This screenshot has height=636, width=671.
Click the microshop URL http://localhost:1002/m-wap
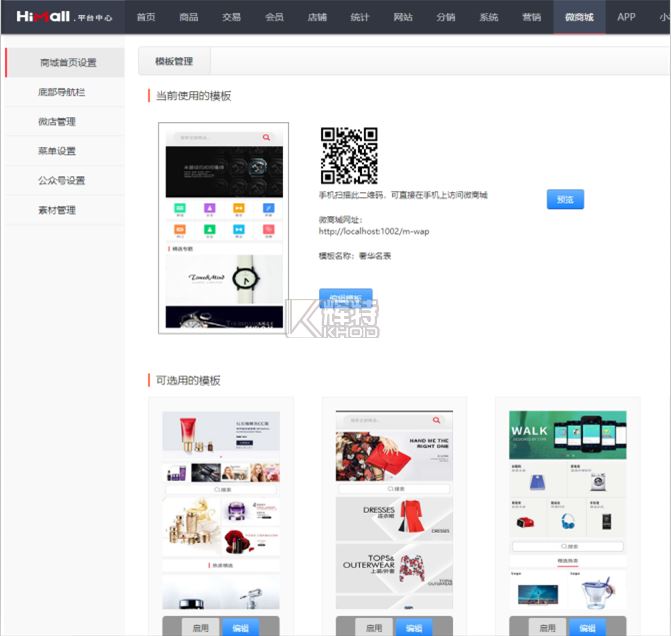tap(374, 232)
